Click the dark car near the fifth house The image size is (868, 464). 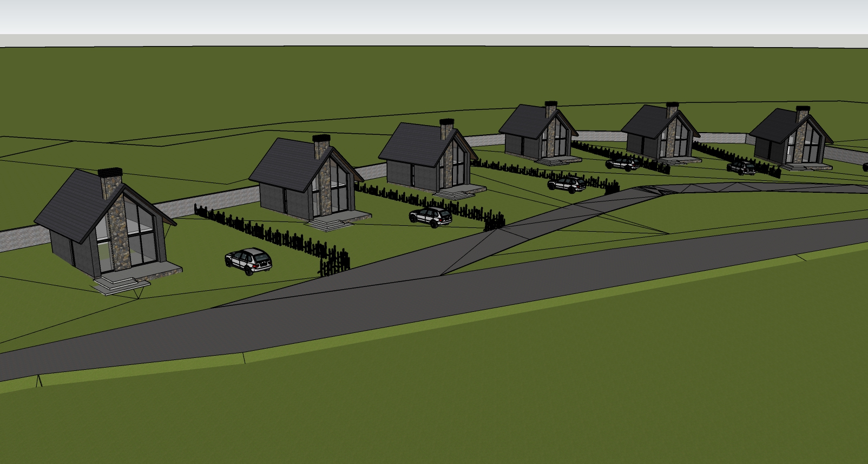click(x=623, y=163)
